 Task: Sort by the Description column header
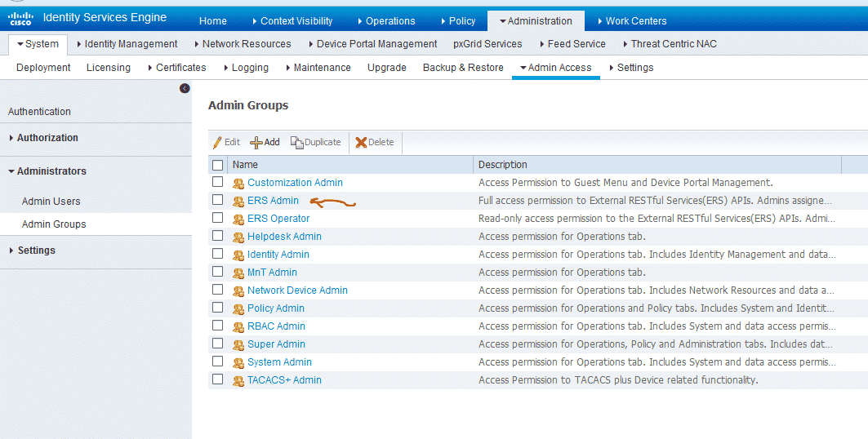503,165
